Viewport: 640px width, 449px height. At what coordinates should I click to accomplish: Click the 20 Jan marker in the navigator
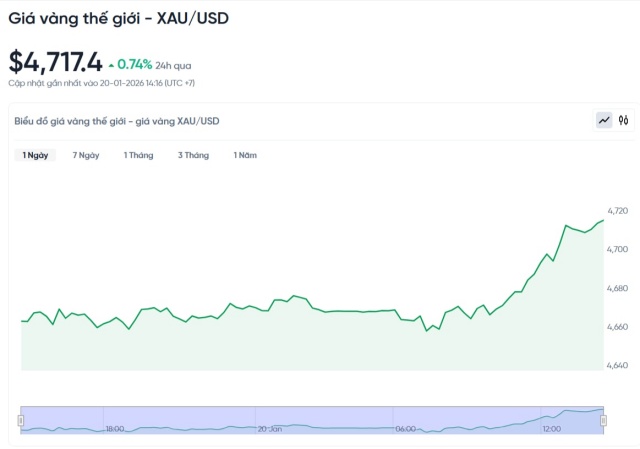click(269, 428)
